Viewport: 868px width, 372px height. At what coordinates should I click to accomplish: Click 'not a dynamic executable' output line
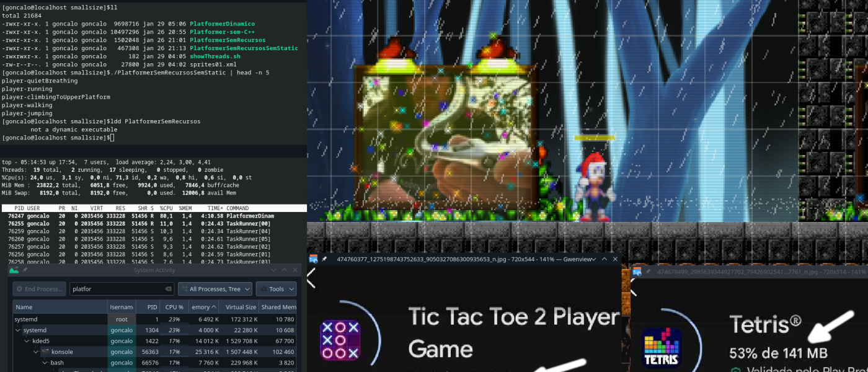coord(74,130)
